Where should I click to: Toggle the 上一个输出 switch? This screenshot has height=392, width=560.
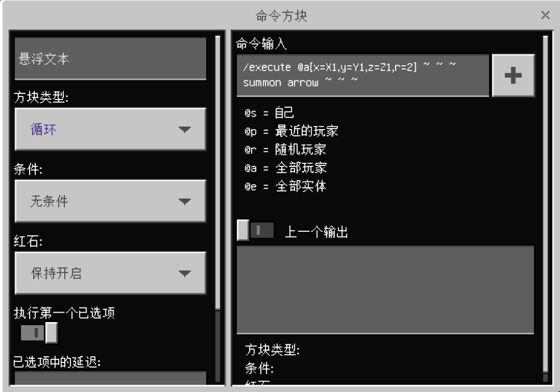coord(256,230)
